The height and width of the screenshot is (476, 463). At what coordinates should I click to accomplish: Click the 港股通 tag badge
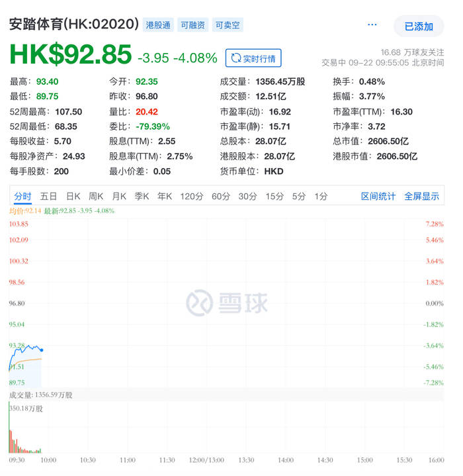pos(157,25)
